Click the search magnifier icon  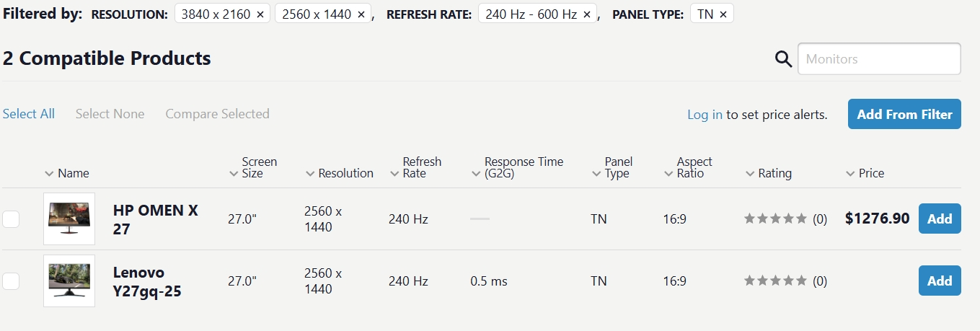tap(783, 59)
